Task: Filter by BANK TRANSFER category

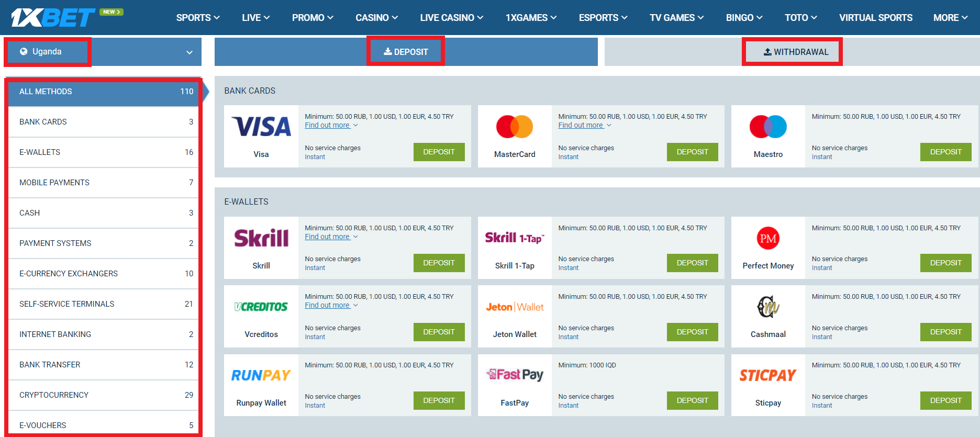Action: pyautogui.click(x=104, y=365)
